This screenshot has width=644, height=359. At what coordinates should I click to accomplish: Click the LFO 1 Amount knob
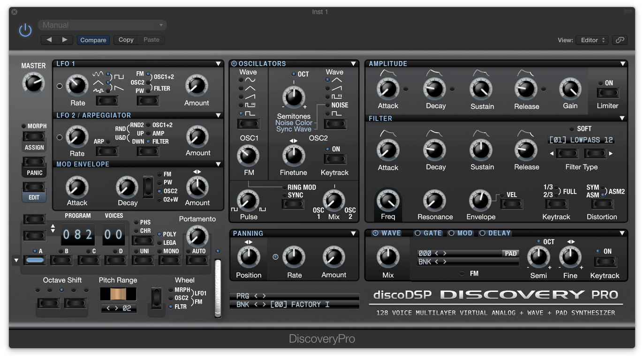(197, 86)
